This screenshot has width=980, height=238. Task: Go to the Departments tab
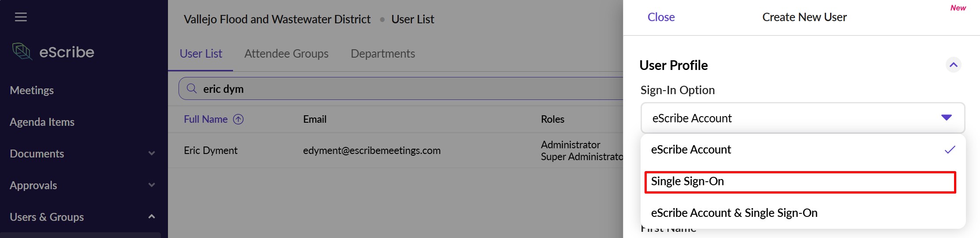[x=383, y=54]
